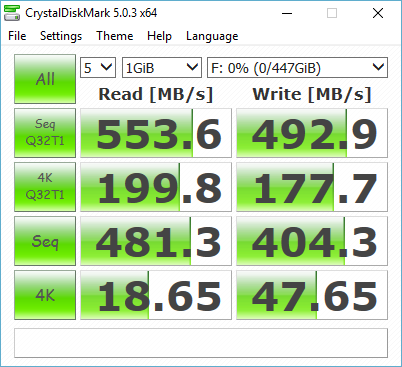Start the plain Seq benchmark
402x367 pixels.
click(45, 241)
